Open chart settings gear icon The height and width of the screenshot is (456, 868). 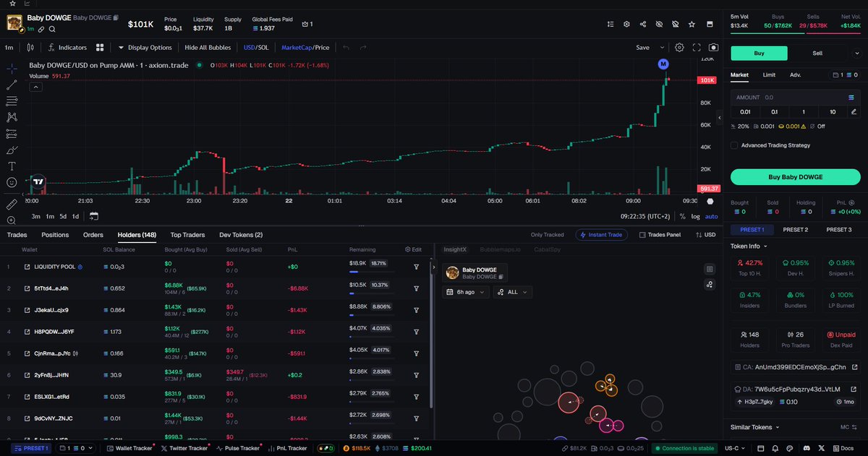pyautogui.click(x=679, y=48)
